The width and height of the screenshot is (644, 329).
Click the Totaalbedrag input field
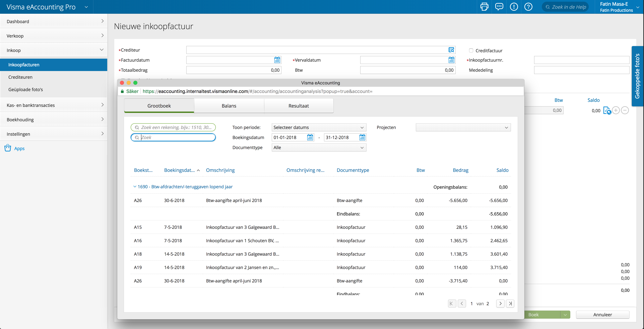click(234, 70)
